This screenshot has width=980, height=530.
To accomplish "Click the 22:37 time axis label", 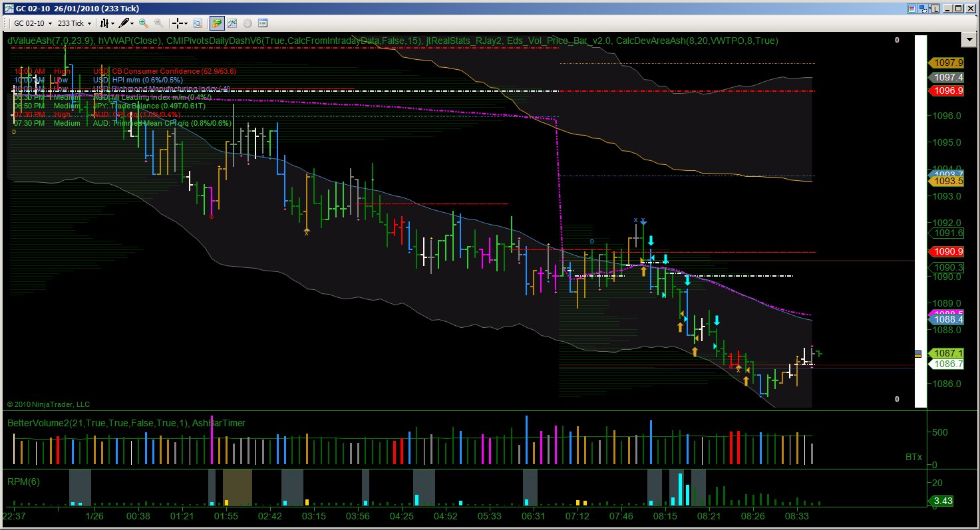I will click(x=14, y=516).
